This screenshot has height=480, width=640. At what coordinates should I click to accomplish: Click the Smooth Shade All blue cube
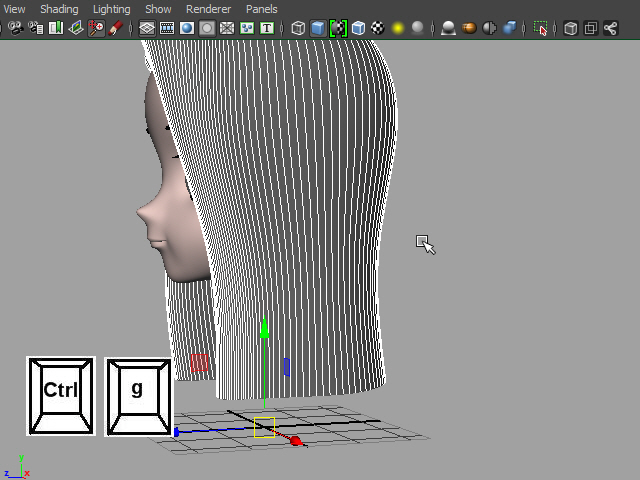(x=318, y=29)
